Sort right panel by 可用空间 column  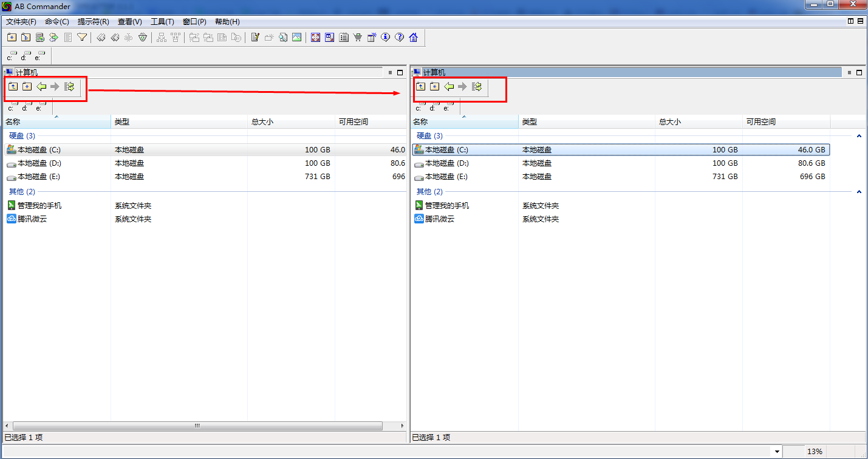787,122
